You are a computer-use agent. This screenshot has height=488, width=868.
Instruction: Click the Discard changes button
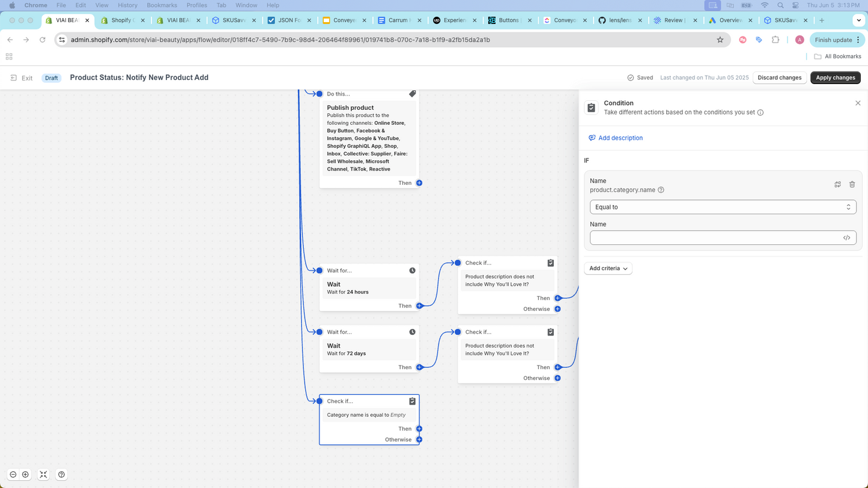pos(779,77)
